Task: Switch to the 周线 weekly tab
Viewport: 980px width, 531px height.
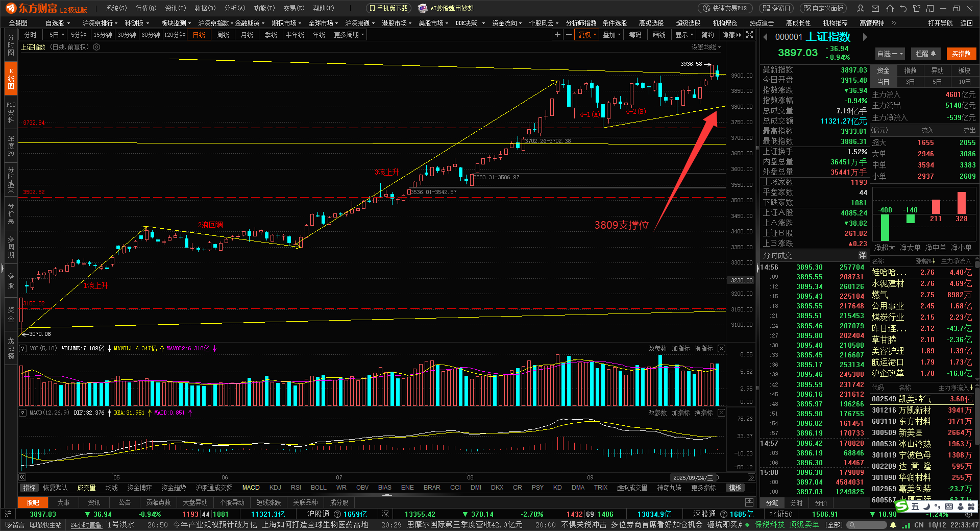Action: pos(223,35)
